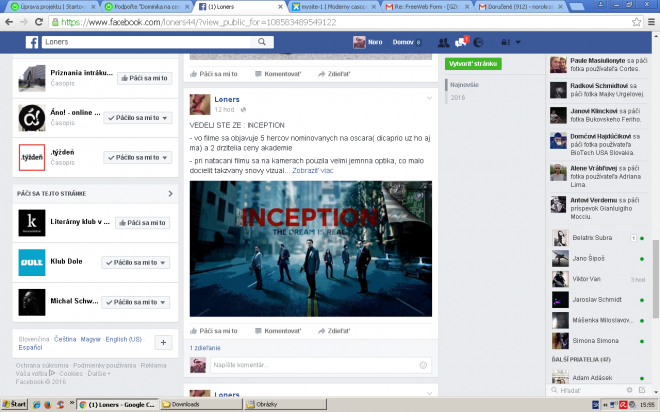Viewport: 660px width, 412px height.
Task: Like Priznania intráku page
Action: pyautogui.click(x=144, y=78)
